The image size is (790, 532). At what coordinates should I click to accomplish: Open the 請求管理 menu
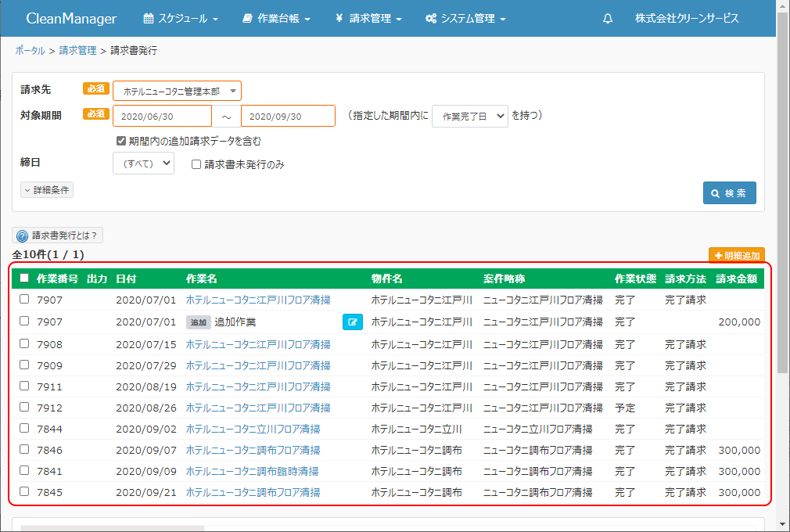(368, 19)
